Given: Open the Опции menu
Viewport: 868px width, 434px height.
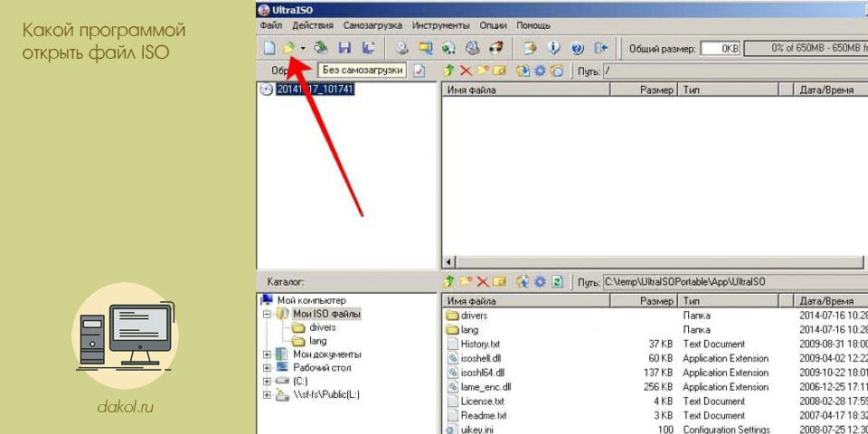Looking at the screenshot, I should [494, 25].
